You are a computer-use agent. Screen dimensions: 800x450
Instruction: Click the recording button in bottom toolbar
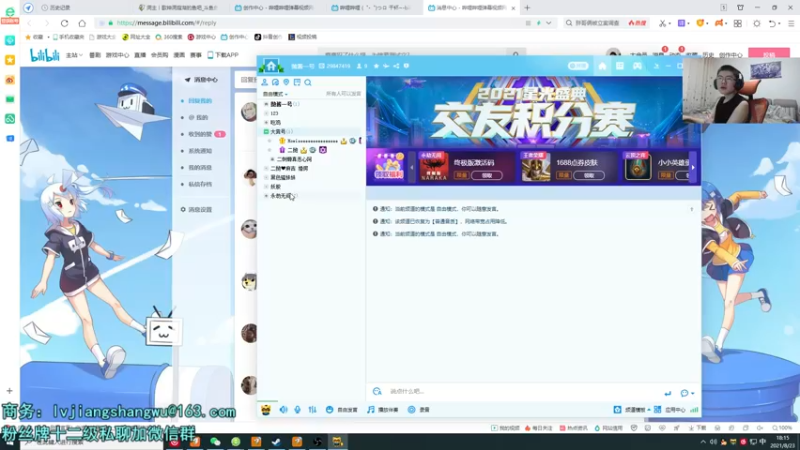[418, 410]
